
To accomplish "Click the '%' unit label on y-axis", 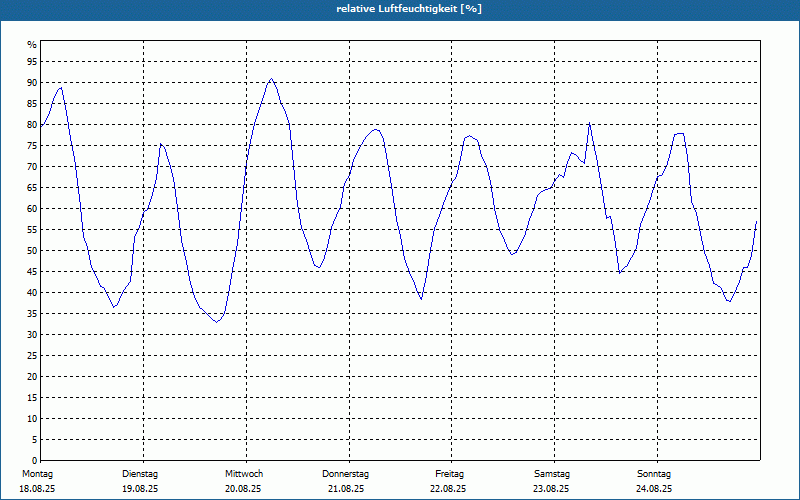I will (32, 45).
